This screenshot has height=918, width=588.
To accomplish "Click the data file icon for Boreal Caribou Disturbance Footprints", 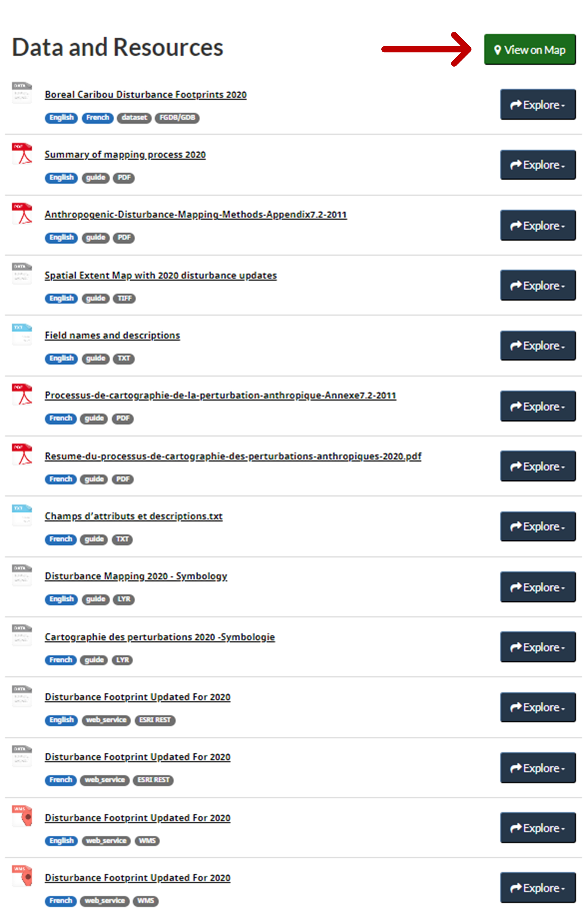I will click(22, 93).
